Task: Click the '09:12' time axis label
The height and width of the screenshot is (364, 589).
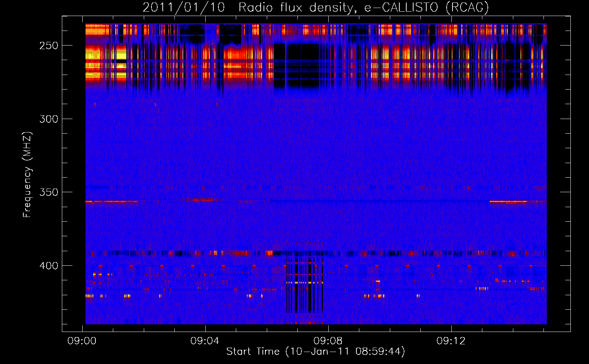Action: [x=451, y=341]
